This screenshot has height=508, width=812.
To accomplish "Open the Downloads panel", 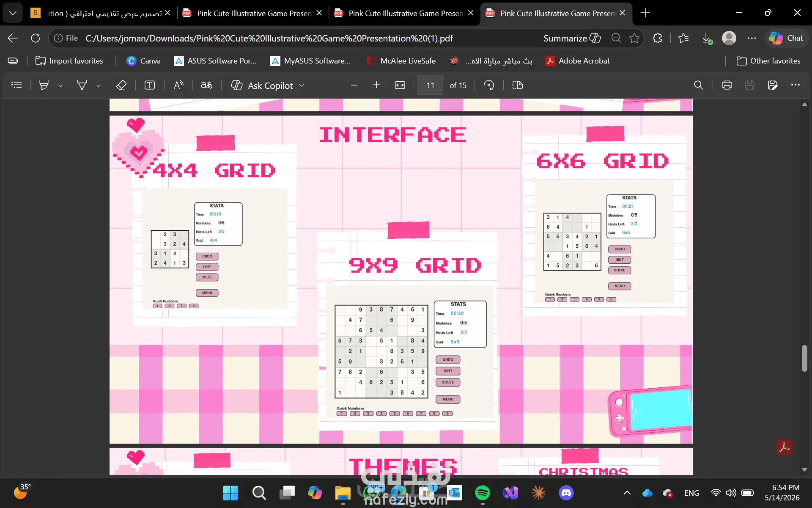I will [x=707, y=38].
